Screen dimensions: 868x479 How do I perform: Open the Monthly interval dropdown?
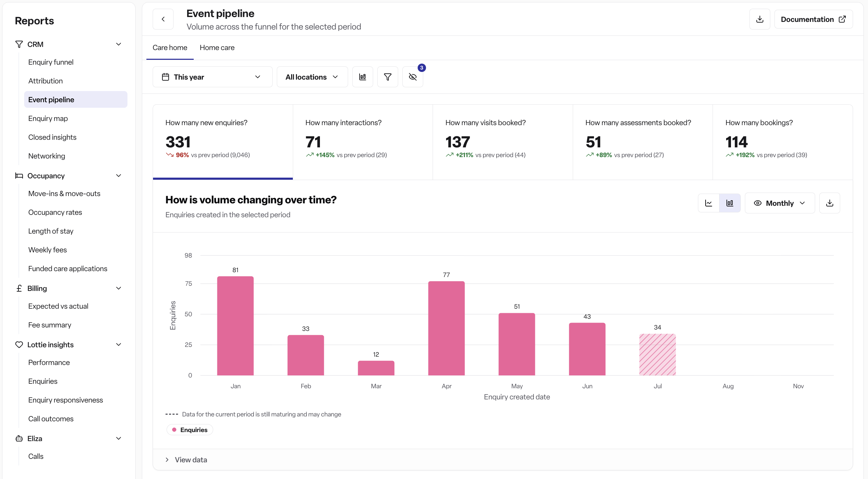click(780, 203)
